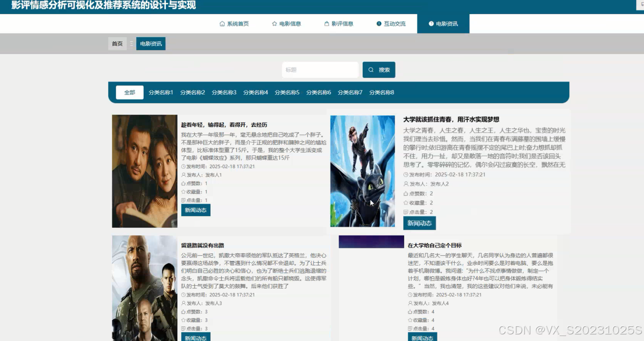Click thumbs-up icon beside 点赞数：1
644x341 pixels.
pyautogui.click(x=183, y=183)
